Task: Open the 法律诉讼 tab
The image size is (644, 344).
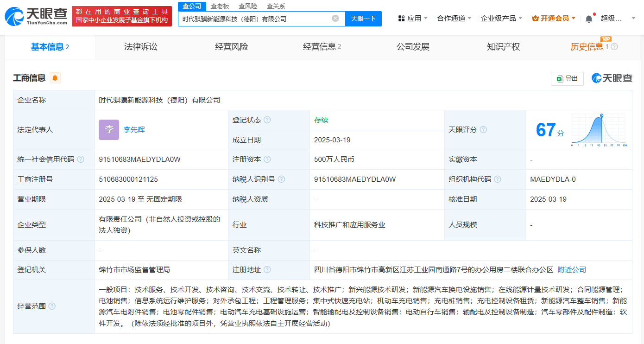Action: (140, 47)
